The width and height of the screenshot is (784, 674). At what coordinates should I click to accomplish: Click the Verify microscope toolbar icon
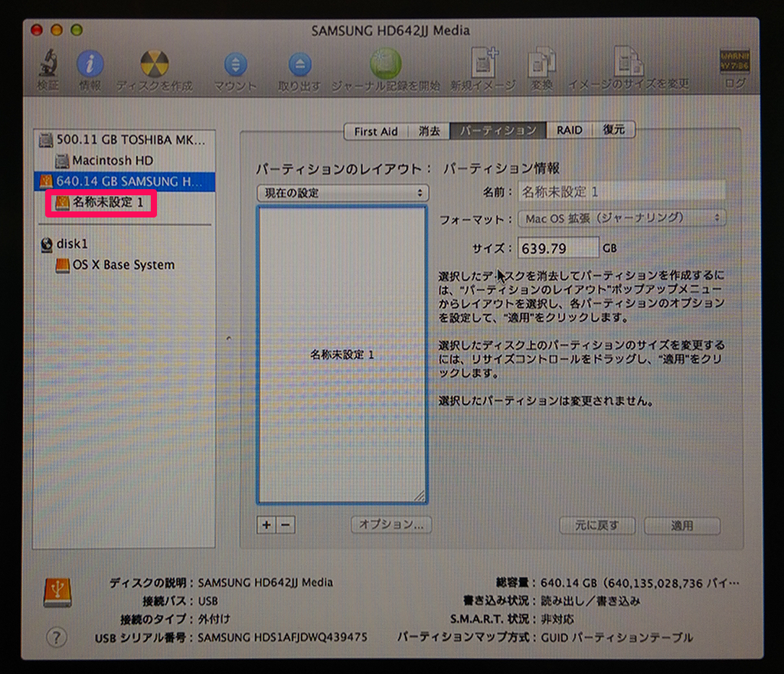[48, 65]
